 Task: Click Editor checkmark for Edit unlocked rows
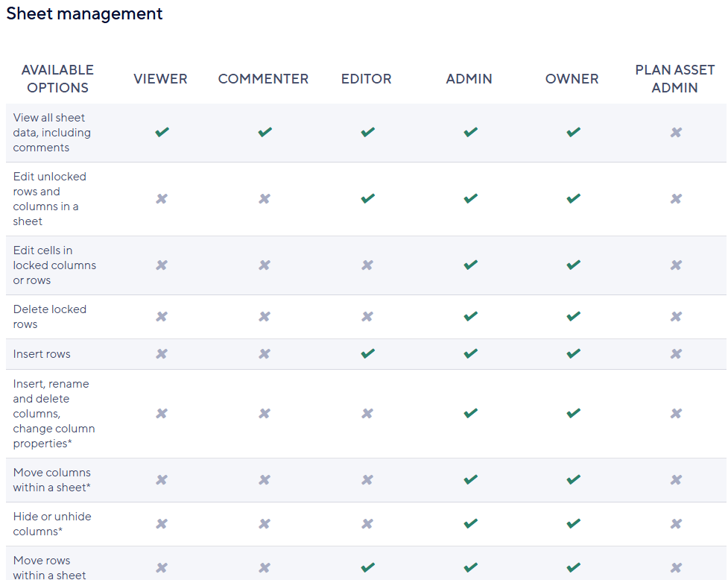(x=367, y=199)
